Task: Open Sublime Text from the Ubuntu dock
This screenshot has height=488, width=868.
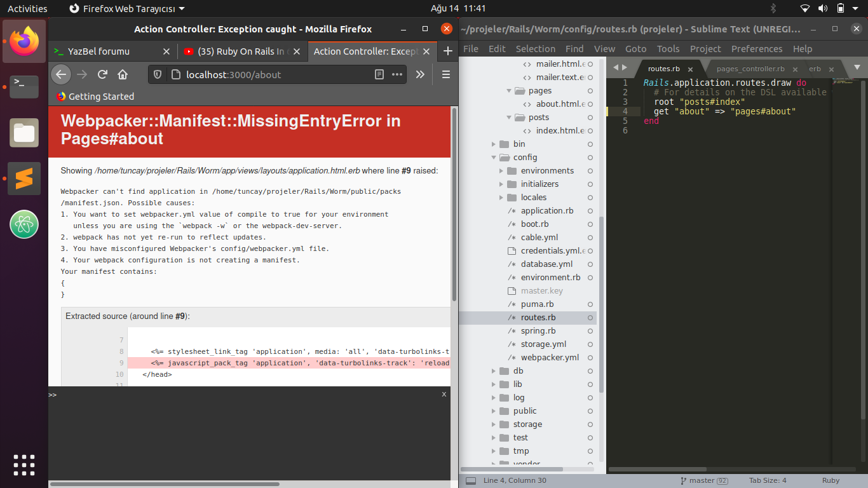Action: click(x=24, y=179)
